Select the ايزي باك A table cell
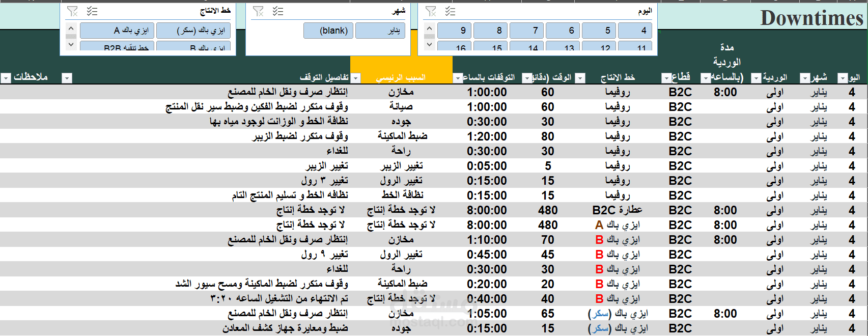The height and width of the screenshot is (336, 868). [x=617, y=225]
